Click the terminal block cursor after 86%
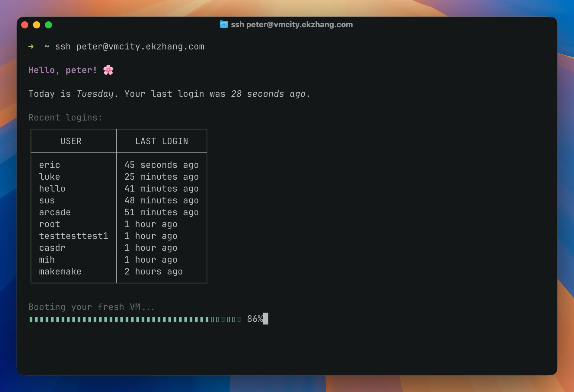 (266, 319)
